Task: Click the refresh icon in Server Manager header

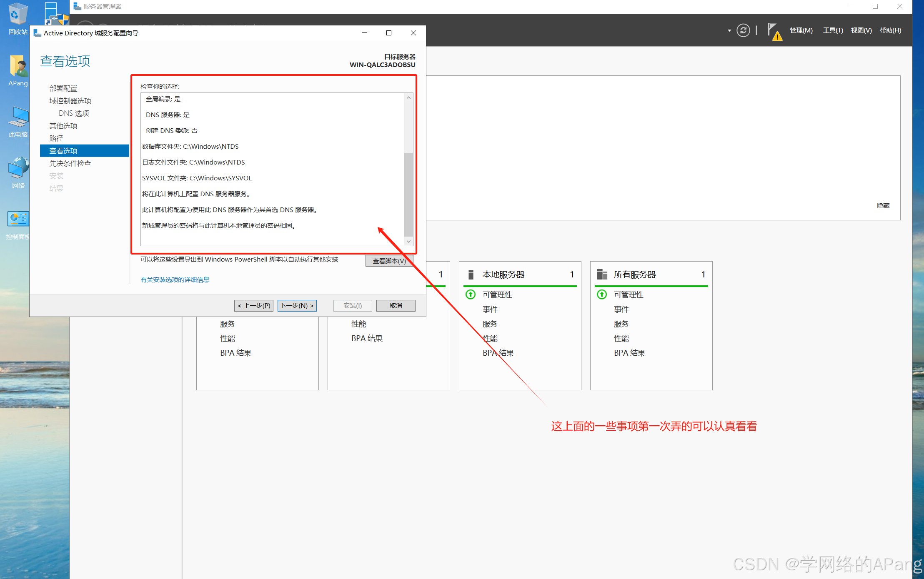Action: pyautogui.click(x=743, y=30)
